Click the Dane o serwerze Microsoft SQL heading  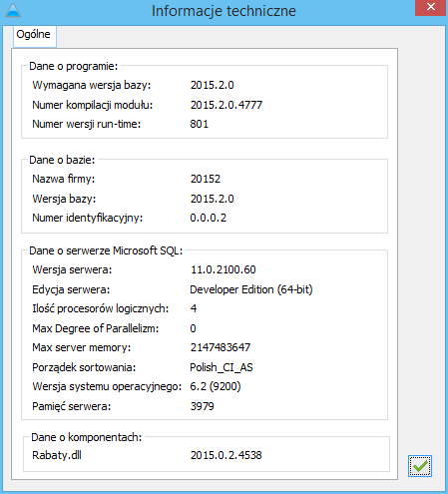click(106, 250)
